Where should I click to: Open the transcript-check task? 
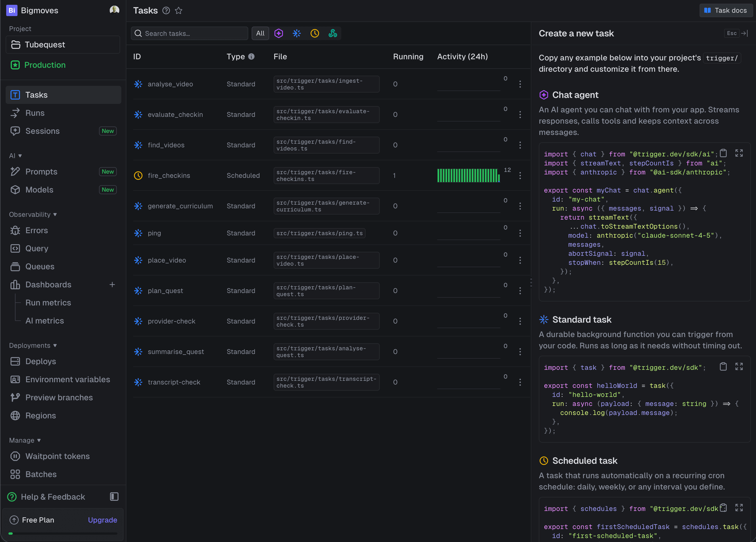(x=174, y=382)
